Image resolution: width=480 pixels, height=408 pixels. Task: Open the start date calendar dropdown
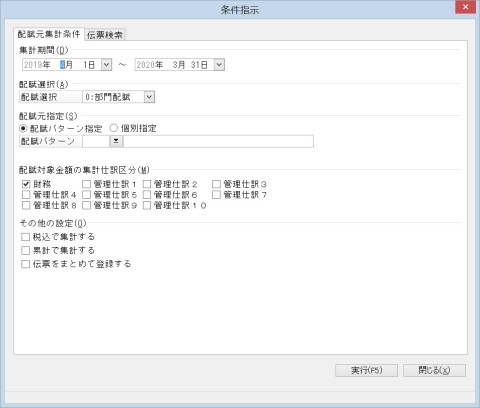[x=106, y=64]
